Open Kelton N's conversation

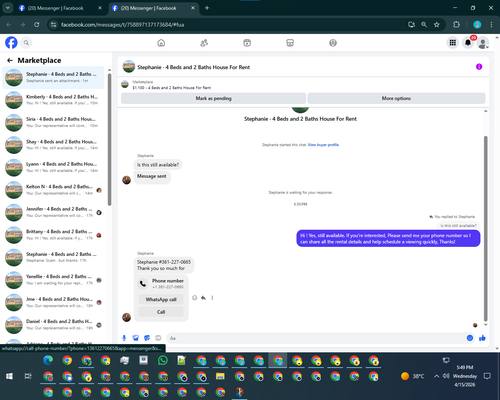pyautogui.click(x=53, y=190)
